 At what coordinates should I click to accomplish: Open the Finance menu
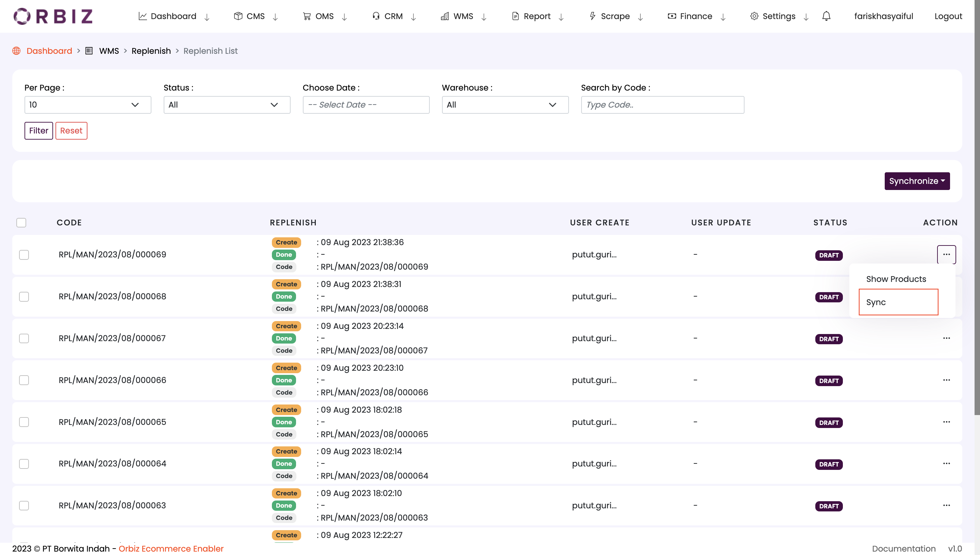click(696, 16)
